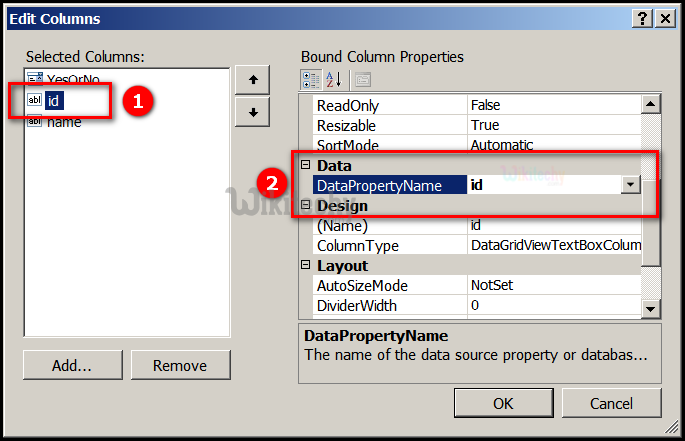Collapse the Layout property category

pos(306,266)
